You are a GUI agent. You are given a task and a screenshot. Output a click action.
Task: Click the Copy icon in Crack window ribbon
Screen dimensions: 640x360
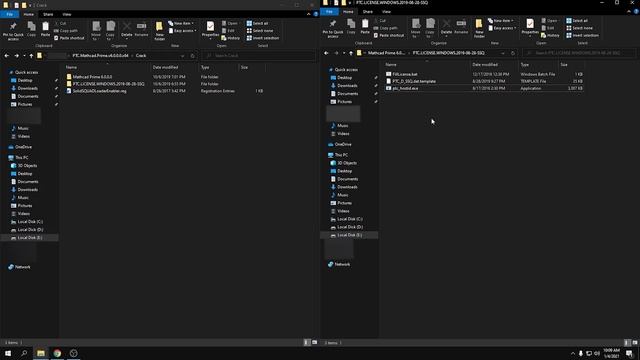click(31, 29)
